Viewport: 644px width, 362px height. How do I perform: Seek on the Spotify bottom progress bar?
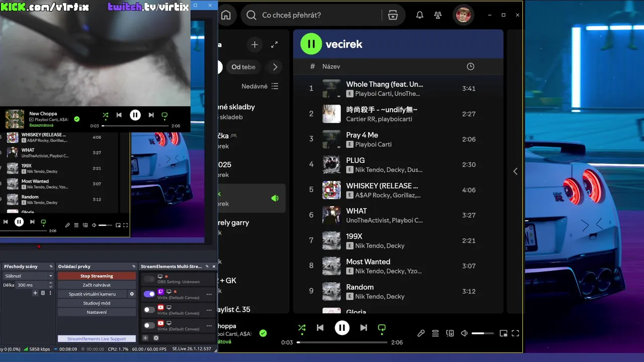[x=342, y=342]
